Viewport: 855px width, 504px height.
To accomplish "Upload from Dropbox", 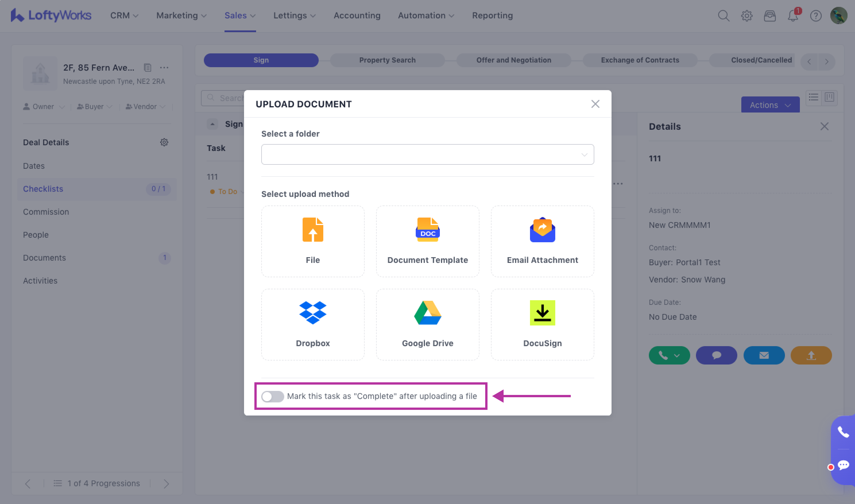I will (x=313, y=324).
